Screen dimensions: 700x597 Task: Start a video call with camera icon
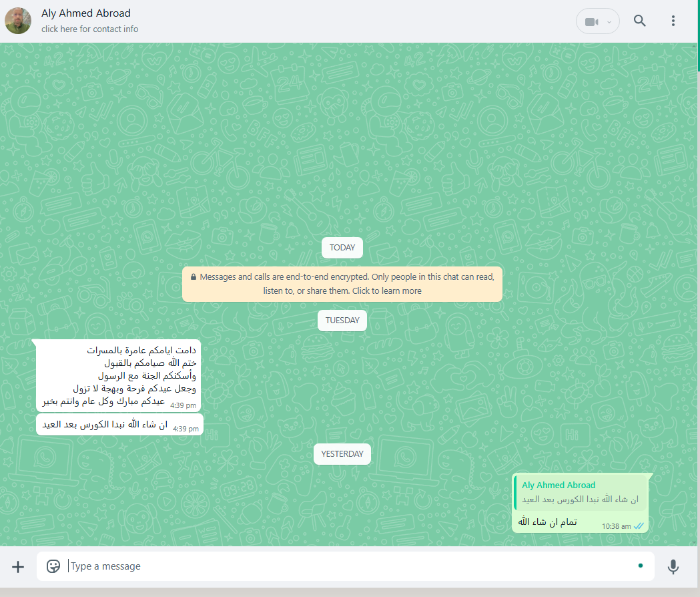point(591,21)
